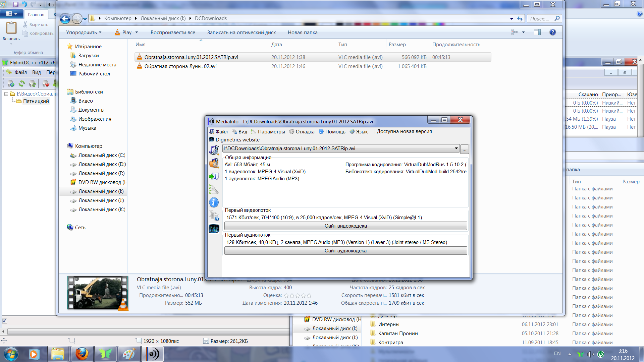
Task: Open the Язык menu in MediaInfo
Action: pyautogui.click(x=359, y=131)
